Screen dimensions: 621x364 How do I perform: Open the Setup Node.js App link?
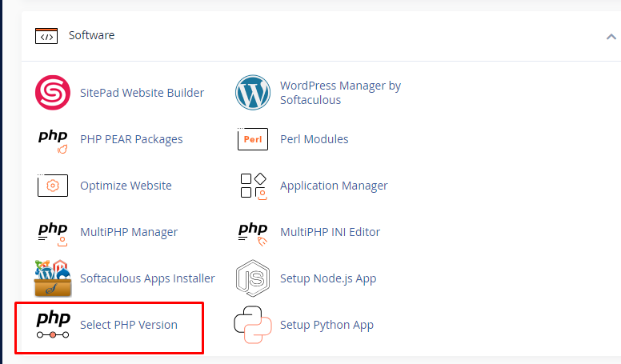coord(328,278)
